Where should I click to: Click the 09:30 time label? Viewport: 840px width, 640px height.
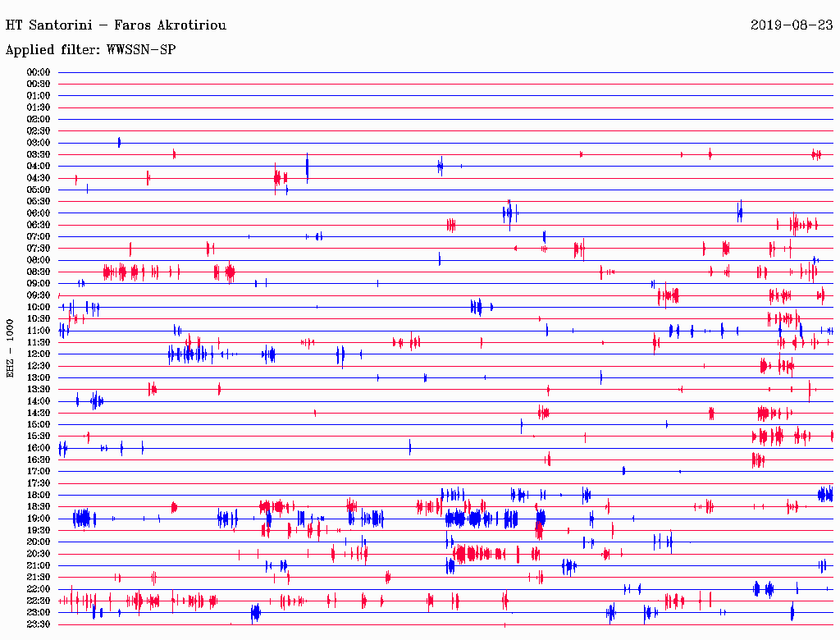39,295
